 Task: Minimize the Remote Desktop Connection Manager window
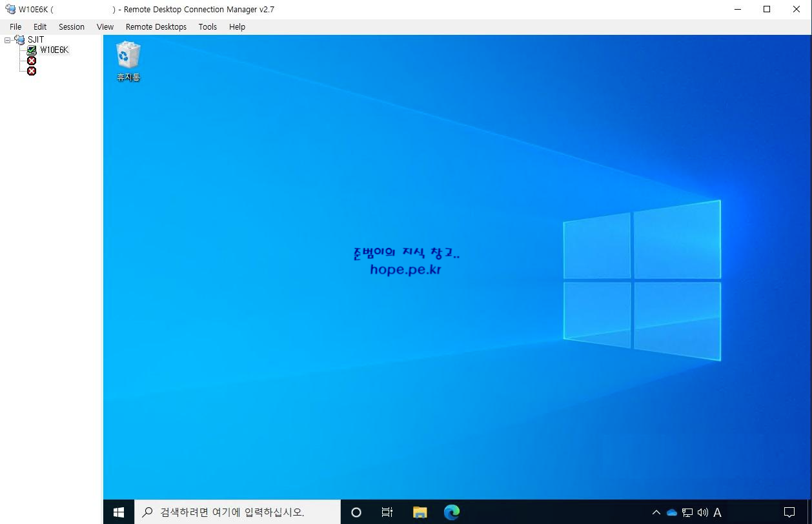click(737, 10)
